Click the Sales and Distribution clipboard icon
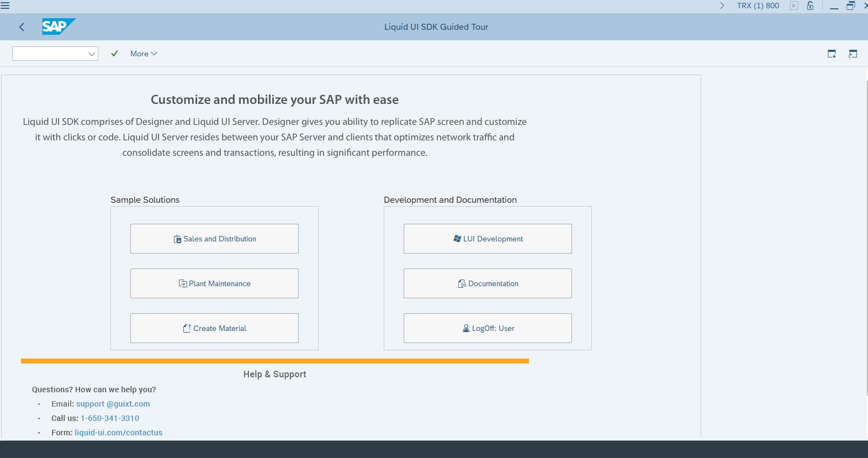This screenshot has width=868, height=458. [x=177, y=239]
